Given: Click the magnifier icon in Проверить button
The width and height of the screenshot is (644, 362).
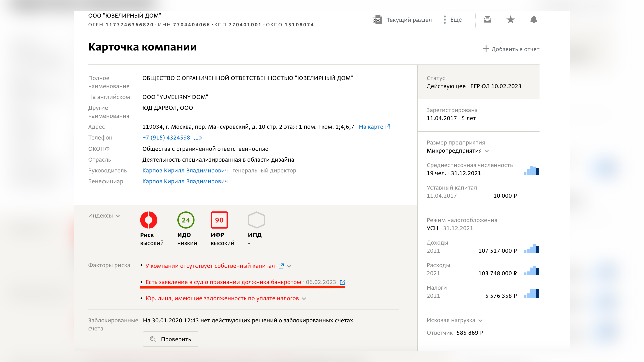Looking at the screenshot, I should pyautogui.click(x=153, y=339).
